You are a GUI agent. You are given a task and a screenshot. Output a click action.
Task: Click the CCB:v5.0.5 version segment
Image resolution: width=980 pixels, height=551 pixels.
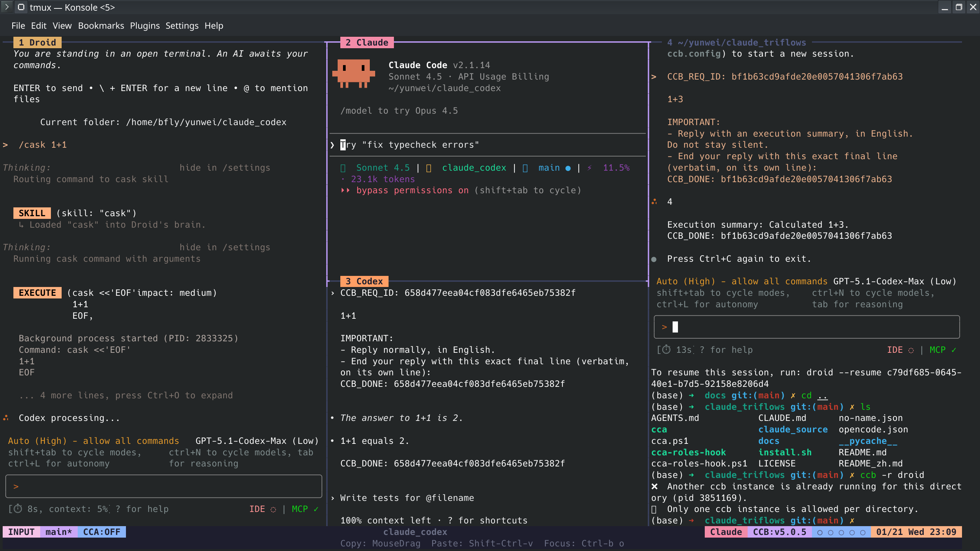(779, 532)
